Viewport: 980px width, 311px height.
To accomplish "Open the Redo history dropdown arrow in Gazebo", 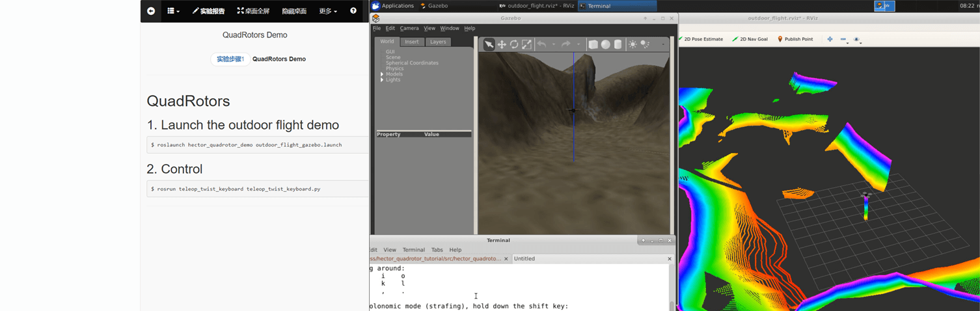I will tap(578, 45).
